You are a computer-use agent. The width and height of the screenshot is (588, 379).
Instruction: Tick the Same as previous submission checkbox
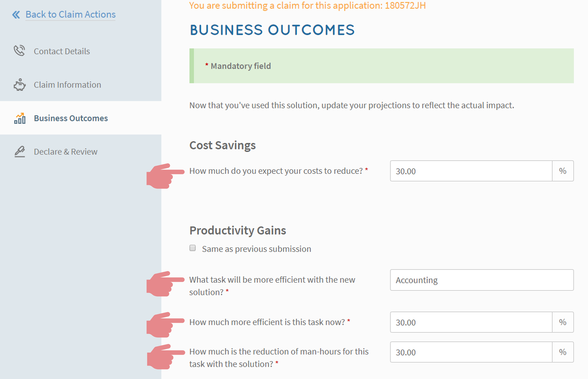point(193,248)
